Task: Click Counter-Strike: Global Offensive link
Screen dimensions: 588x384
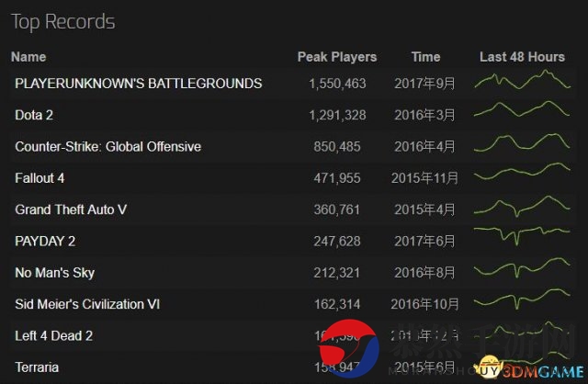Action: tap(107, 146)
